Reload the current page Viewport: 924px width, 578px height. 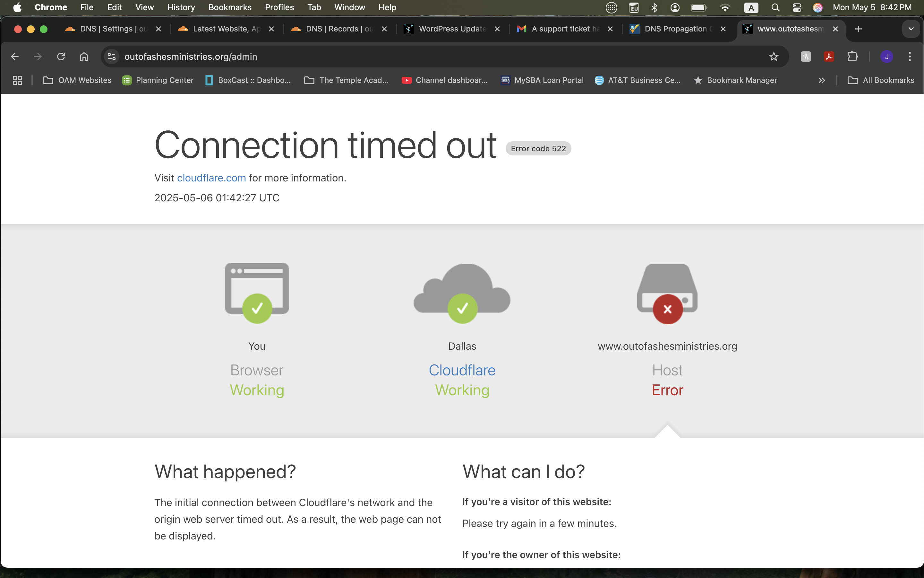click(x=61, y=57)
